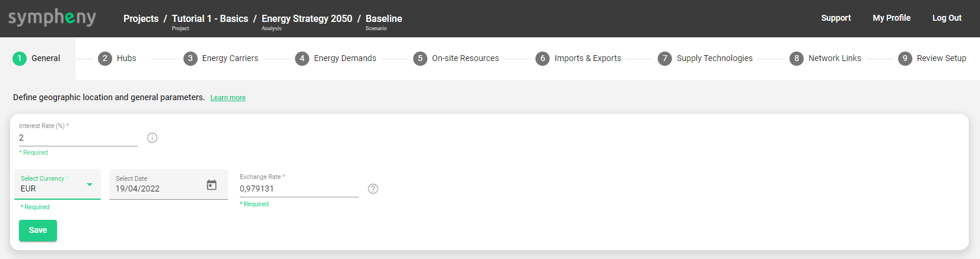Click step 7 Supply Technologies circle
Image resolution: width=980 pixels, height=259 pixels.
coord(665,58)
